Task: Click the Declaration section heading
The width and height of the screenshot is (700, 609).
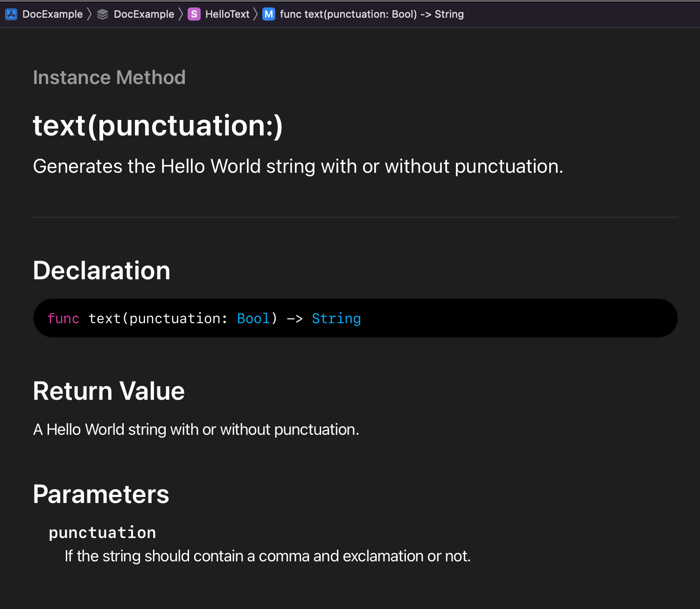Action: [101, 270]
